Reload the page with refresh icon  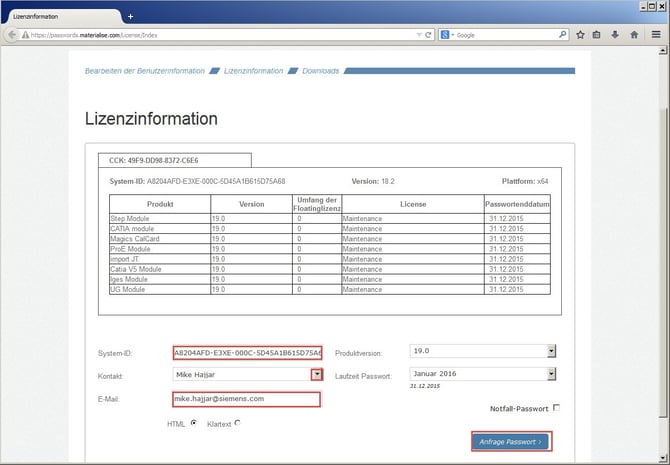pos(428,34)
